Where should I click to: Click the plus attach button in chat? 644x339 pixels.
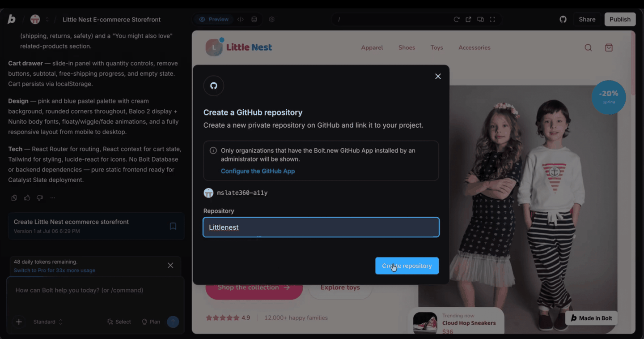click(19, 322)
